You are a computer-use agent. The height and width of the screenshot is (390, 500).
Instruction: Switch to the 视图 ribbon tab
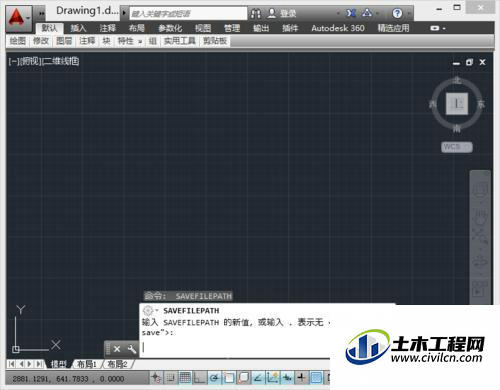coord(203,28)
